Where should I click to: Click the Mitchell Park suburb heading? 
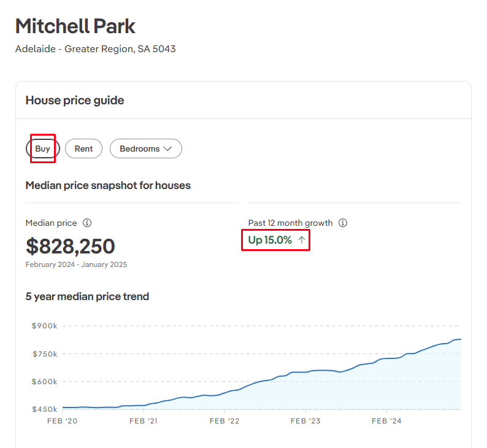tap(75, 26)
